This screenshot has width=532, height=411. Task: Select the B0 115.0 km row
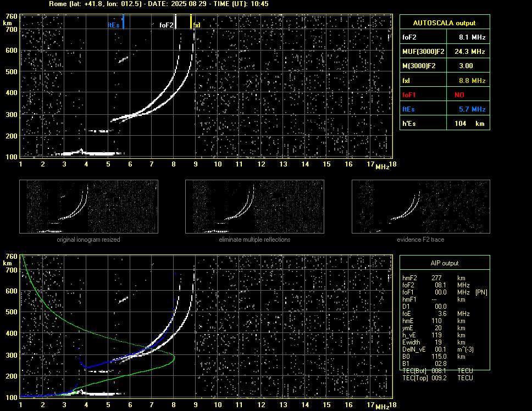pos(434,357)
